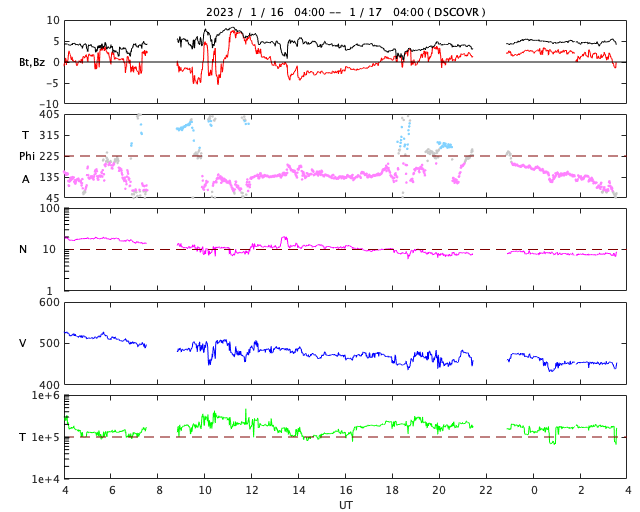The width and height of the screenshot is (640, 512).
Task: Click the -5 tick in Bt,Bz panel
Action: pos(53,83)
